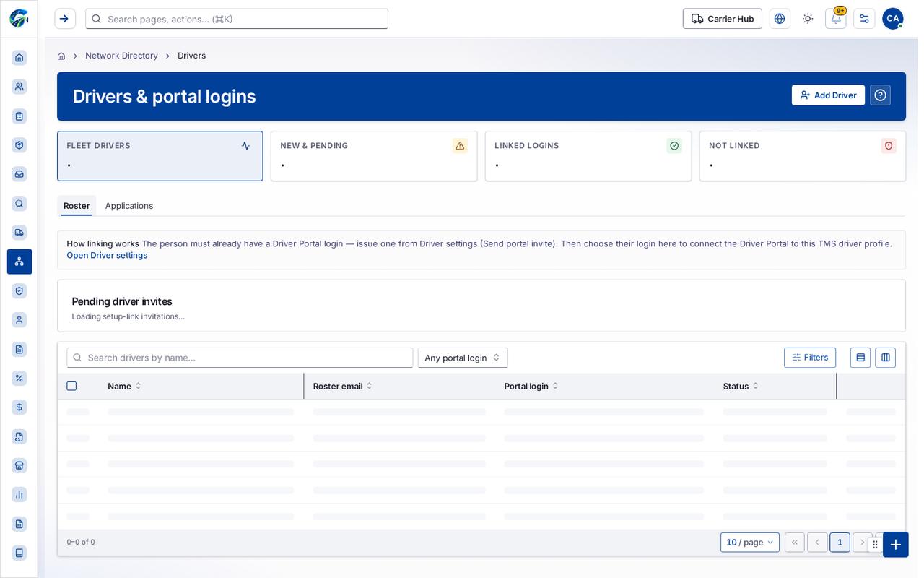Select the Roster tab
This screenshot has width=924, height=578.
pos(77,206)
